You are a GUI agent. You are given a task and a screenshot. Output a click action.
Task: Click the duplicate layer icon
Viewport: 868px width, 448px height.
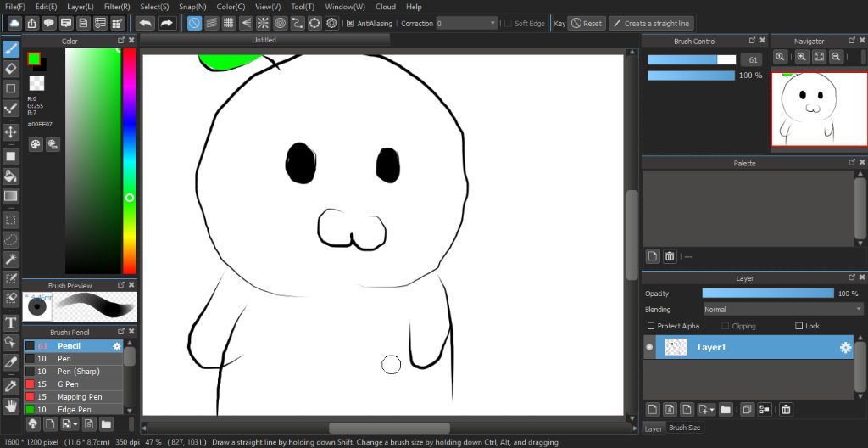click(747, 410)
